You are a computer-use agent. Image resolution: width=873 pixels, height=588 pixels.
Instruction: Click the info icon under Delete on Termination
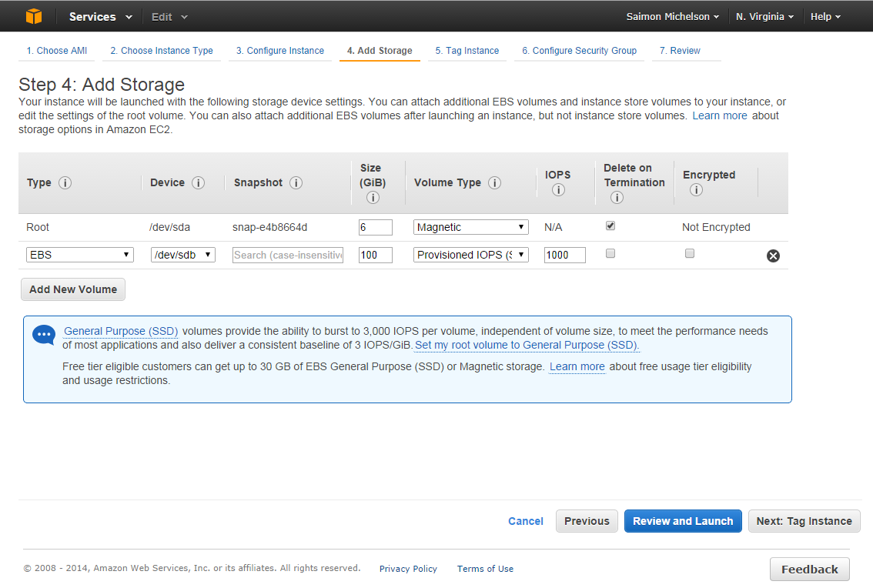tap(617, 197)
